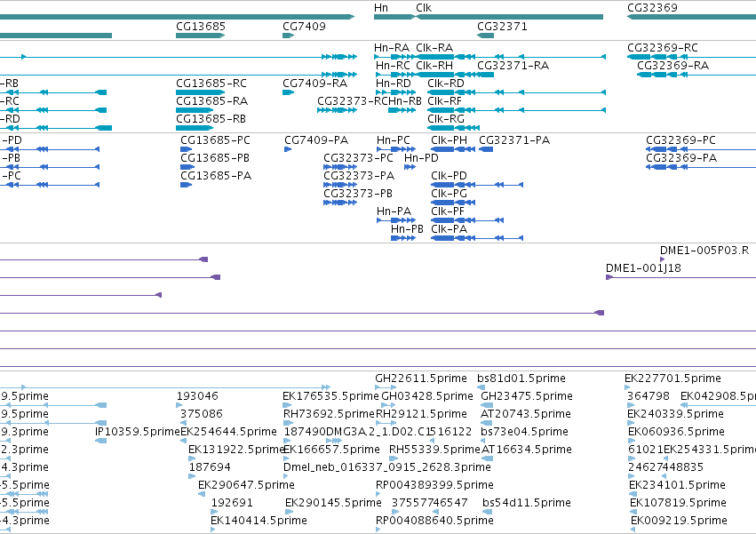The height and width of the screenshot is (534, 756).
Task: Click protein CG32369-PA
Action: (x=681, y=158)
